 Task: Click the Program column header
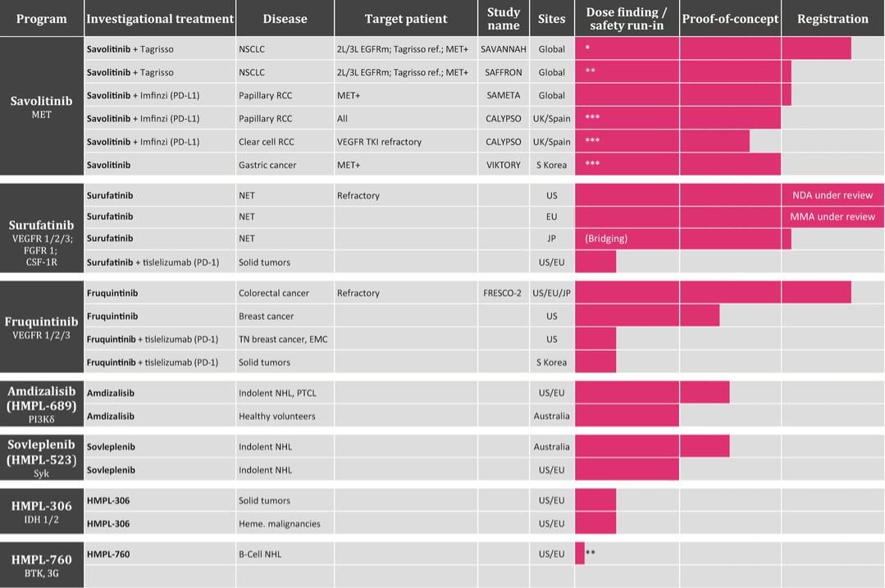tap(42, 18)
